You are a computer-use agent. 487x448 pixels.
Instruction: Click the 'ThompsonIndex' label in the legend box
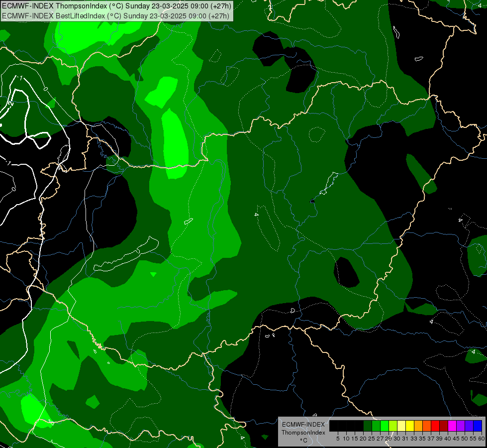(303, 433)
